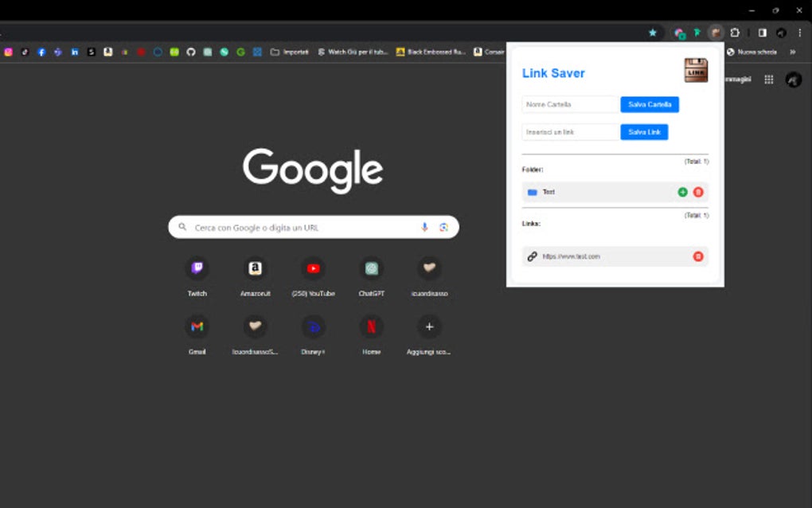The image size is (812, 508).
Task: Open the Chrome three-dot menu
Action: pyautogui.click(x=799, y=33)
